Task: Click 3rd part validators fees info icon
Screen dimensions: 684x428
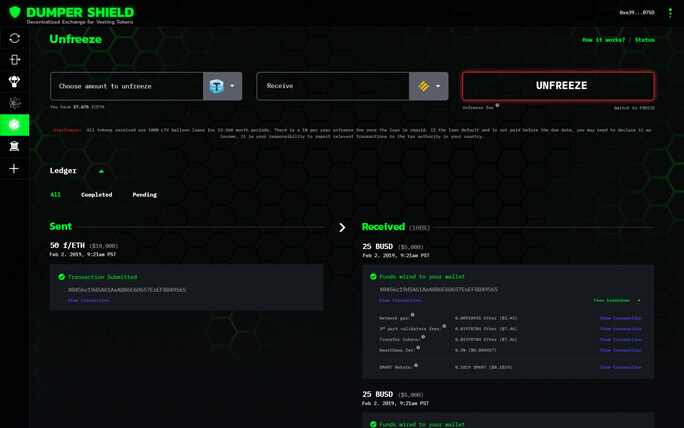Action: (x=444, y=326)
